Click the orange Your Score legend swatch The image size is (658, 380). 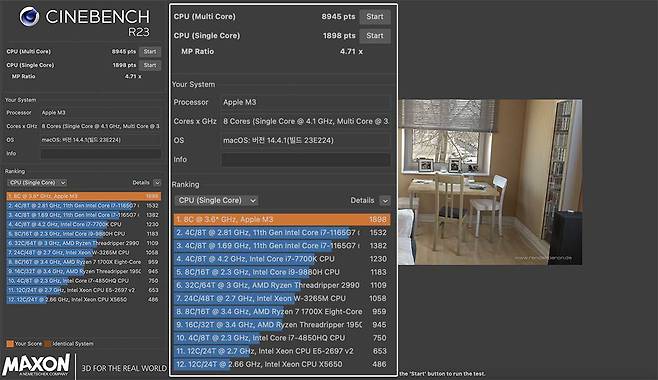point(10,344)
